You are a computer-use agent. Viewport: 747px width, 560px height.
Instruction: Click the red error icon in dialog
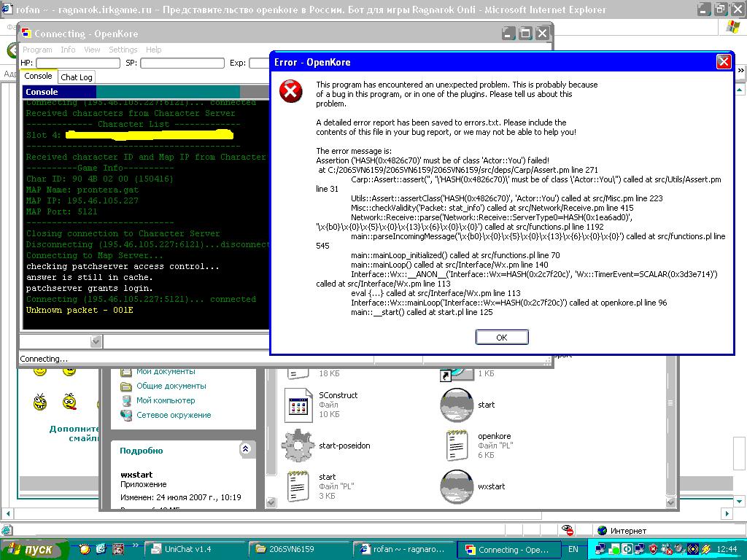click(290, 91)
